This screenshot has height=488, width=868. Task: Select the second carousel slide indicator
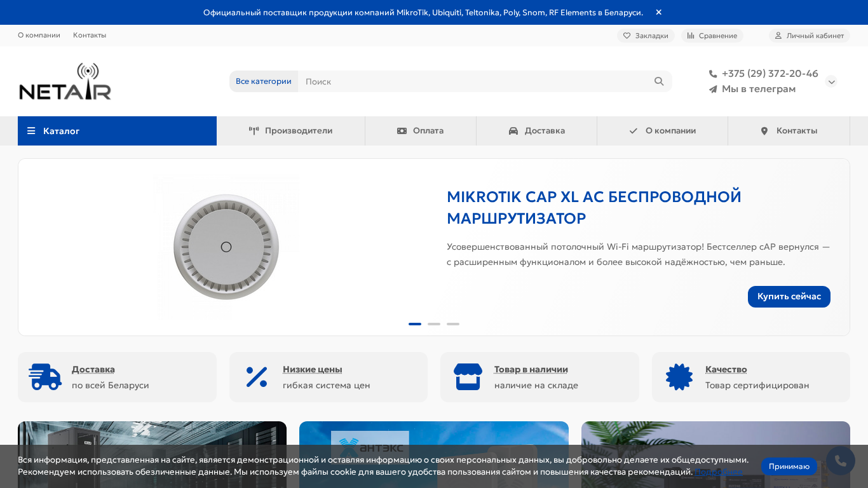(434, 324)
